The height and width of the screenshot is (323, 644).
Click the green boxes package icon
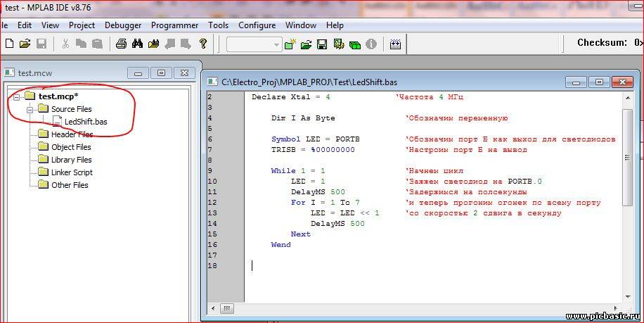click(355, 44)
